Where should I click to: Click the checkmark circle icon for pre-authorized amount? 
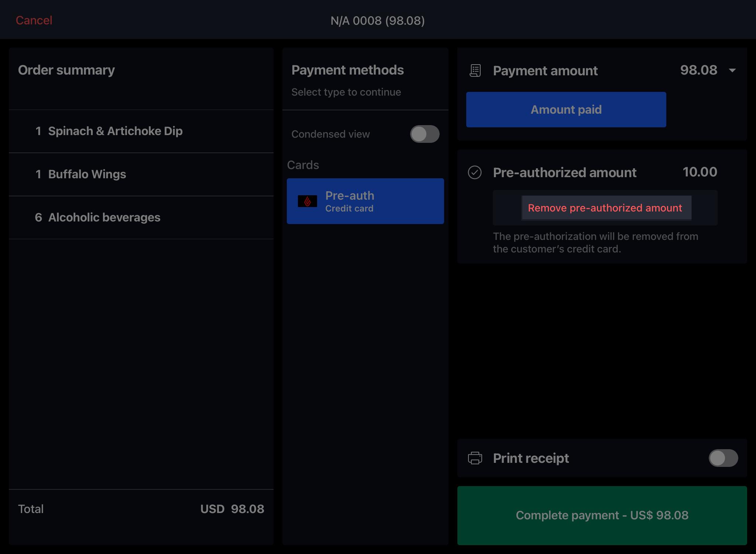coord(475,172)
